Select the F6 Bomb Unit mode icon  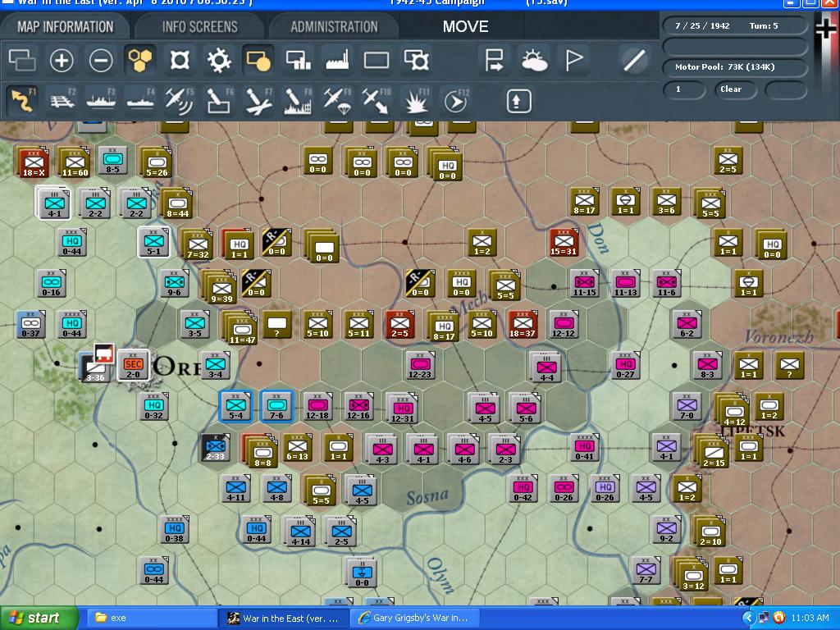point(219,101)
